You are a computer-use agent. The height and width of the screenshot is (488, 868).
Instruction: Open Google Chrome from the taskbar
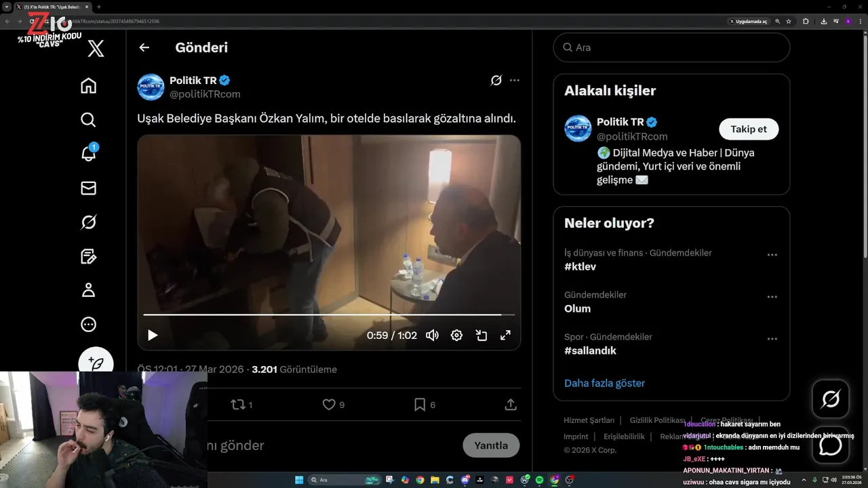[x=420, y=480]
